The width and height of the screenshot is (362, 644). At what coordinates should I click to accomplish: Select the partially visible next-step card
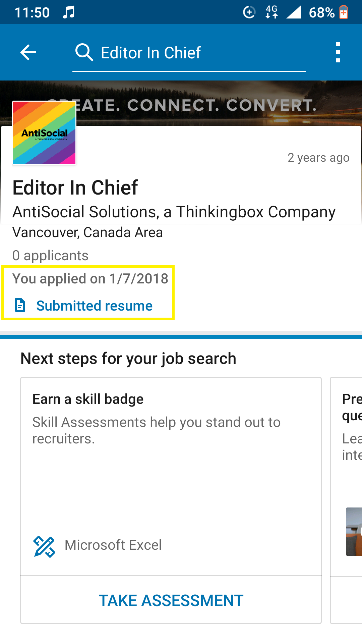click(x=346, y=500)
